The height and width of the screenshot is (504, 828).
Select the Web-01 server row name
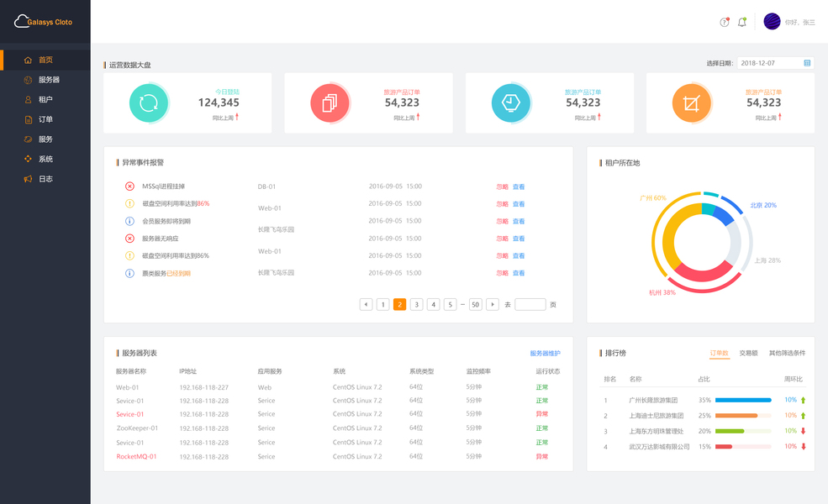pos(127,387)
